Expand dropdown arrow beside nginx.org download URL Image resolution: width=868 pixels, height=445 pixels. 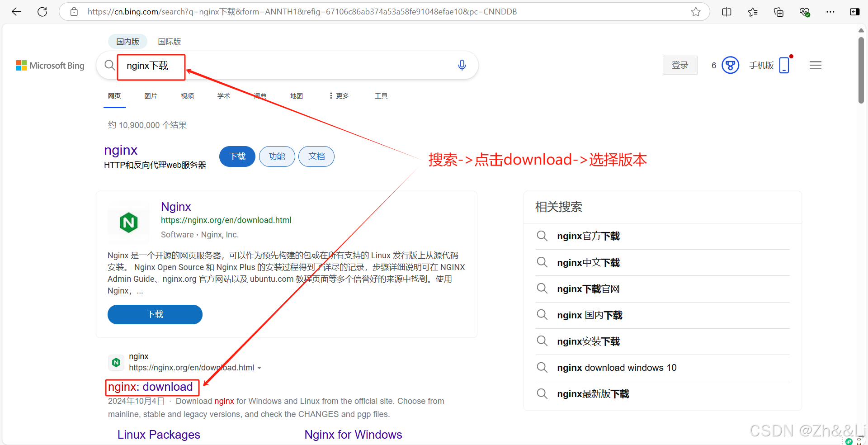[259, 368]
